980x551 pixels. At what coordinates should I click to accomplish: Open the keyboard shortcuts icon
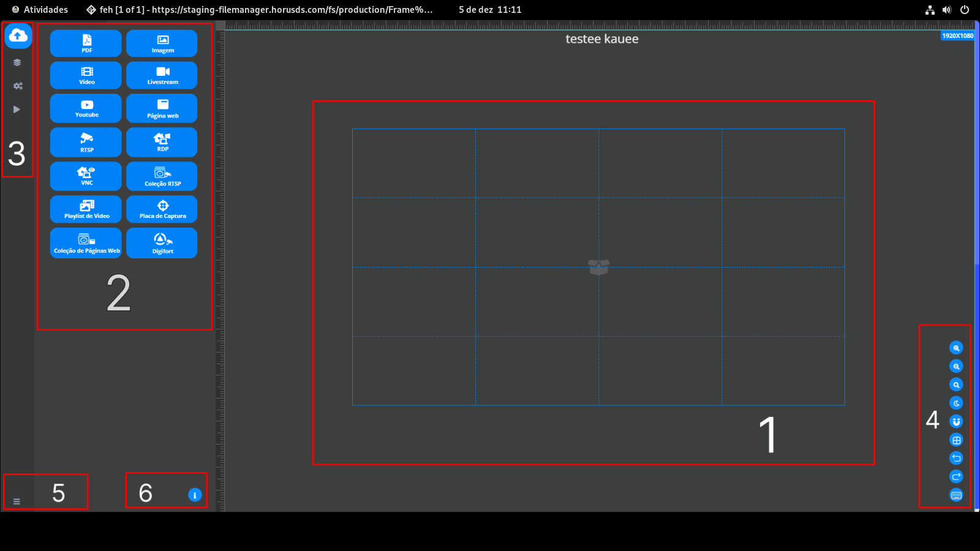click(956, 495)
